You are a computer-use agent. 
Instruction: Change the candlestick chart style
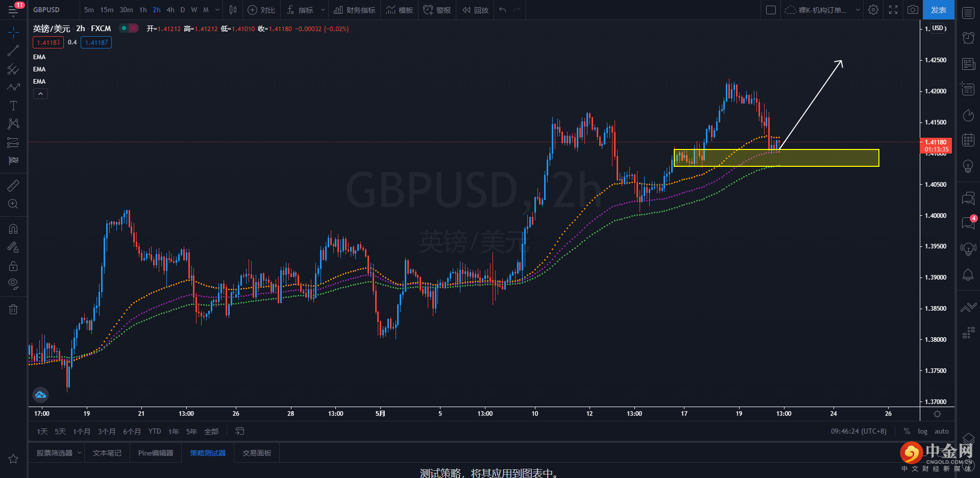233,10
